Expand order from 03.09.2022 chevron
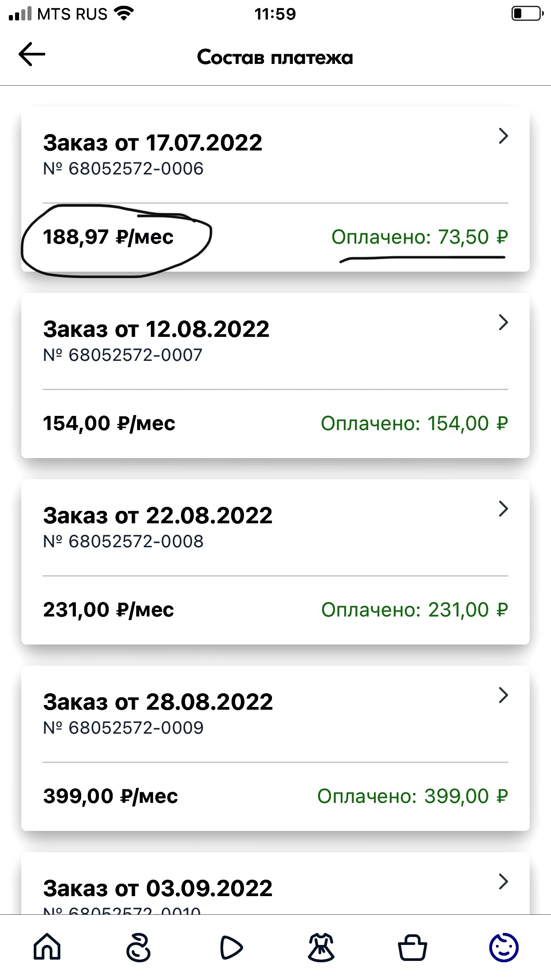This screenshot has width=551, height=980. pyautogui.click(x=503, y=881)
